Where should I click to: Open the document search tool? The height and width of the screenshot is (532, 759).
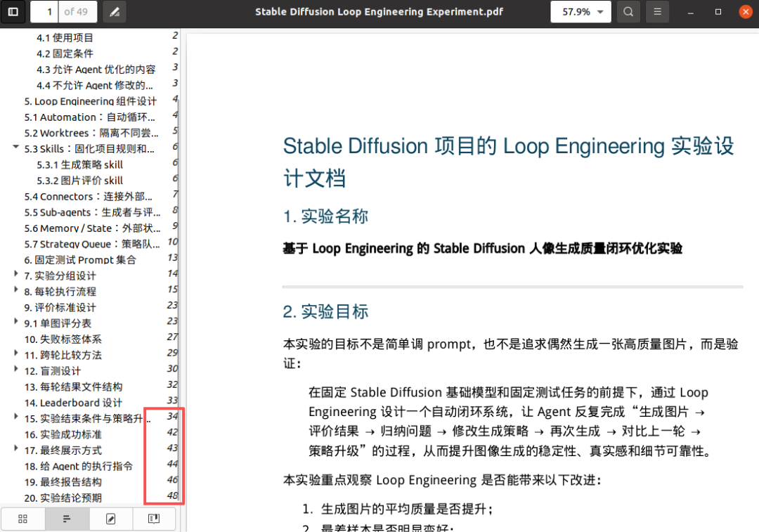pyautogui.click(x=628, y=12)
